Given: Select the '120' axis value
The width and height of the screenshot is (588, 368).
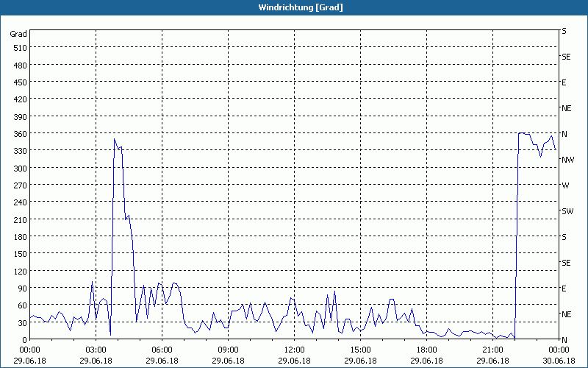Looking at the screenshot, I should tap(20, 271).
